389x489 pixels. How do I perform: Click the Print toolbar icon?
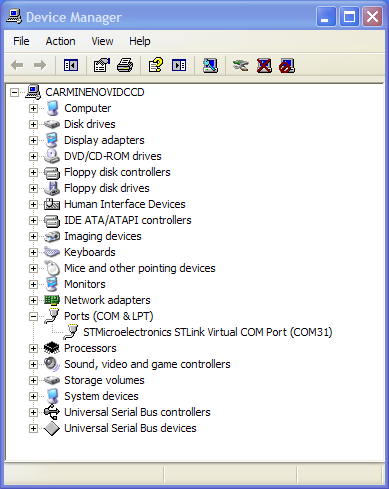125,65
